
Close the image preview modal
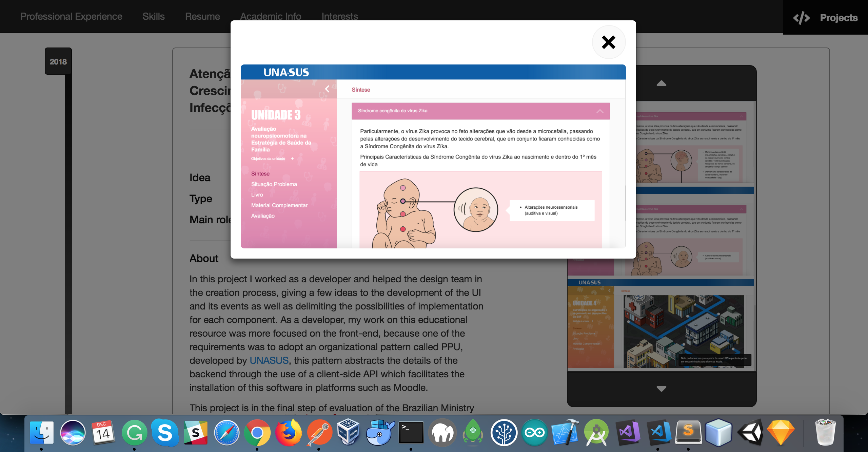click(x=609, y=42)
